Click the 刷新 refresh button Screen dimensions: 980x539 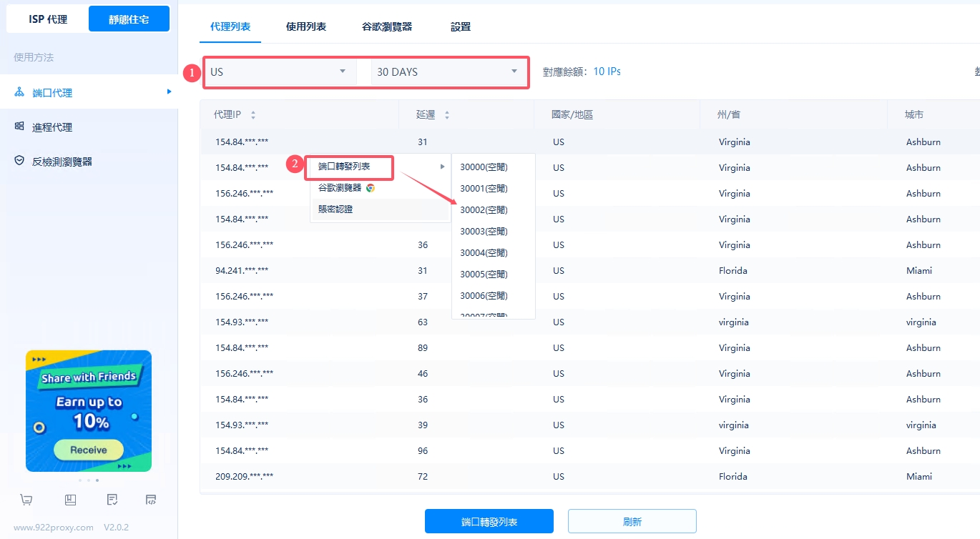pyautogui.click(x=632, y=522)
